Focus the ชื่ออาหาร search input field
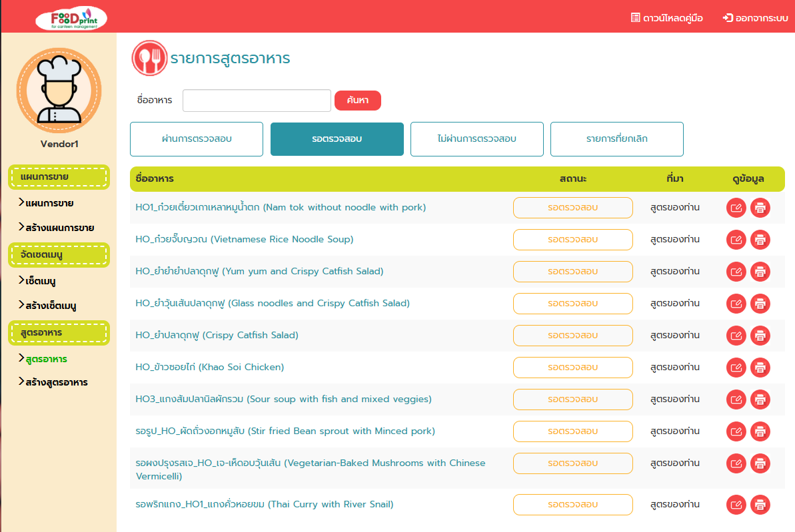The height and width of the screenshot is (532, 795). (x=257, y=101)
